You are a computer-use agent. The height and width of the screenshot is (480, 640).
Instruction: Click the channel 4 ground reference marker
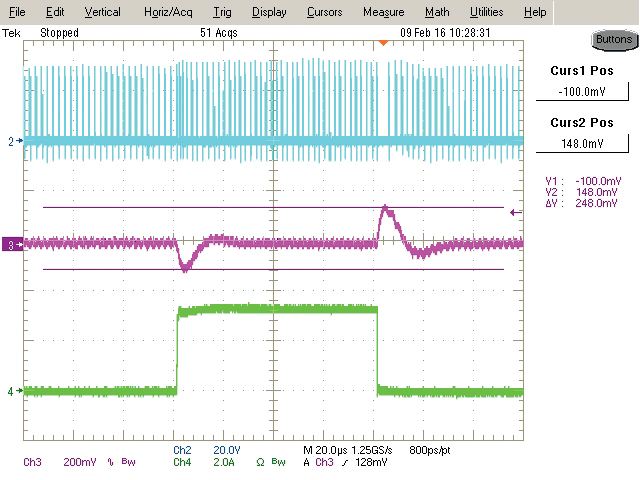[x=12, y=392]
